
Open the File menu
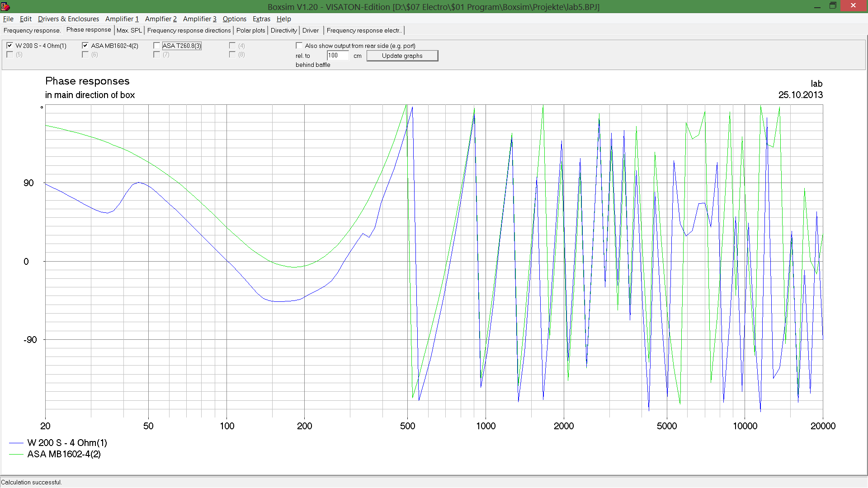point(8,19)
